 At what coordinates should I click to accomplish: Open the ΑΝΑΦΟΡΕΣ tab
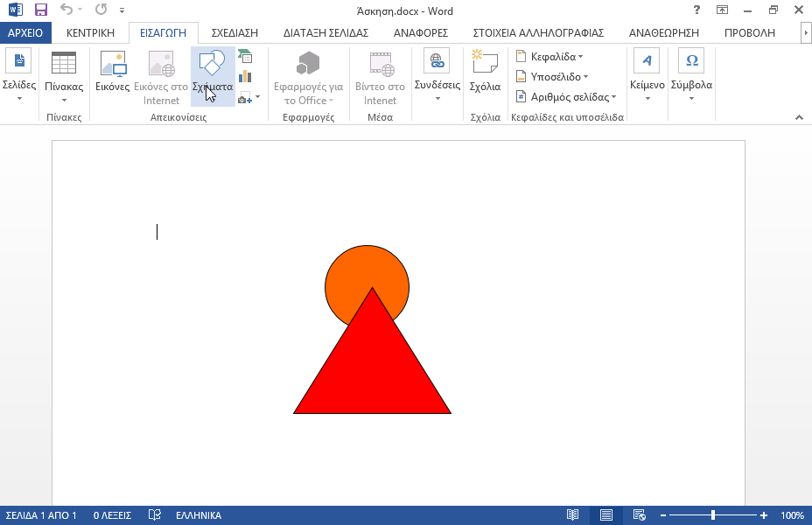[421, 32]
